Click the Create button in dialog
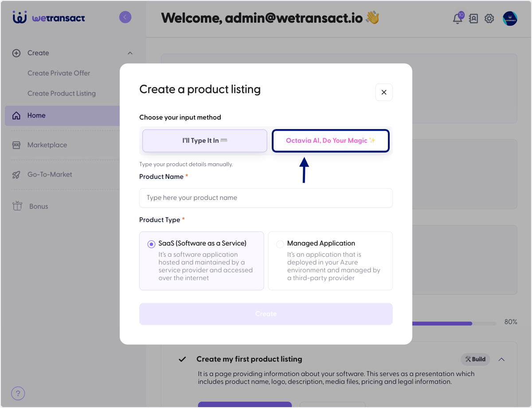Image resolution: width=532 pixels, height=408 pixels. (x=266, y=314)
